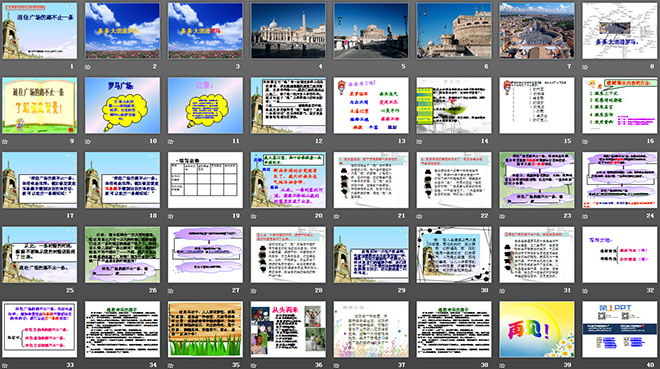The height and width of the screenshot is (369, 660).
Task: Select slide 26 with green background text
Action: coord(122,255)
